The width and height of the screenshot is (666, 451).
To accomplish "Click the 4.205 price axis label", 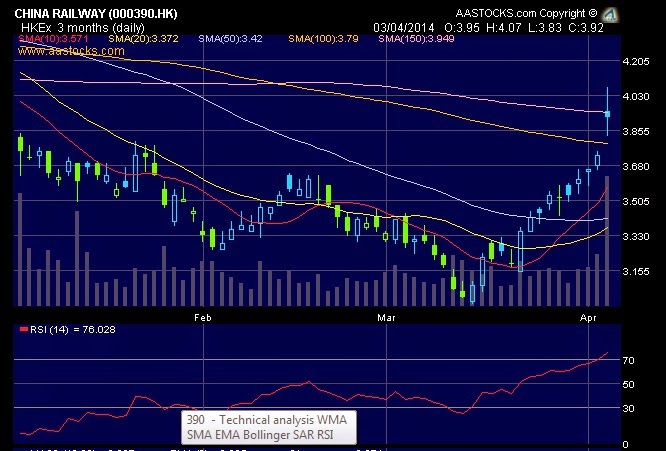I will [x=635, y=62].
